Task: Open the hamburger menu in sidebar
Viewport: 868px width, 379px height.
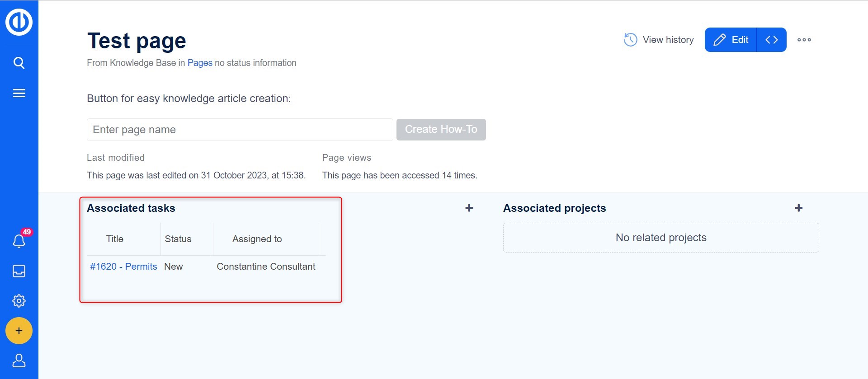Action: tap(19, 94)
